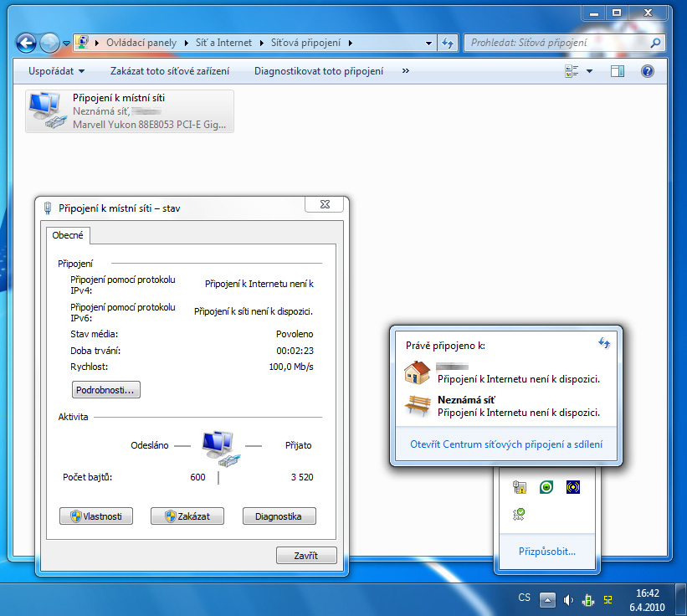Select Síť a Internet breadcrumb
The image size is (687, 616).
point(223,43)
